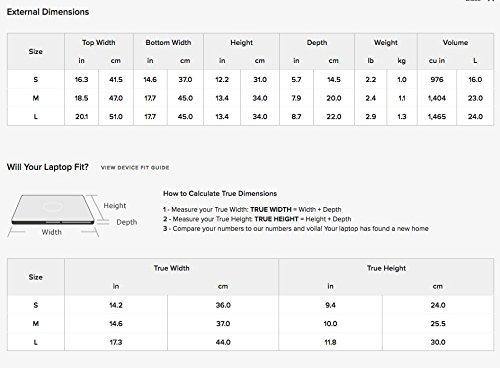Click the Weight column header
The width and height of the screenshot is (500, 368).
(386, 43)
